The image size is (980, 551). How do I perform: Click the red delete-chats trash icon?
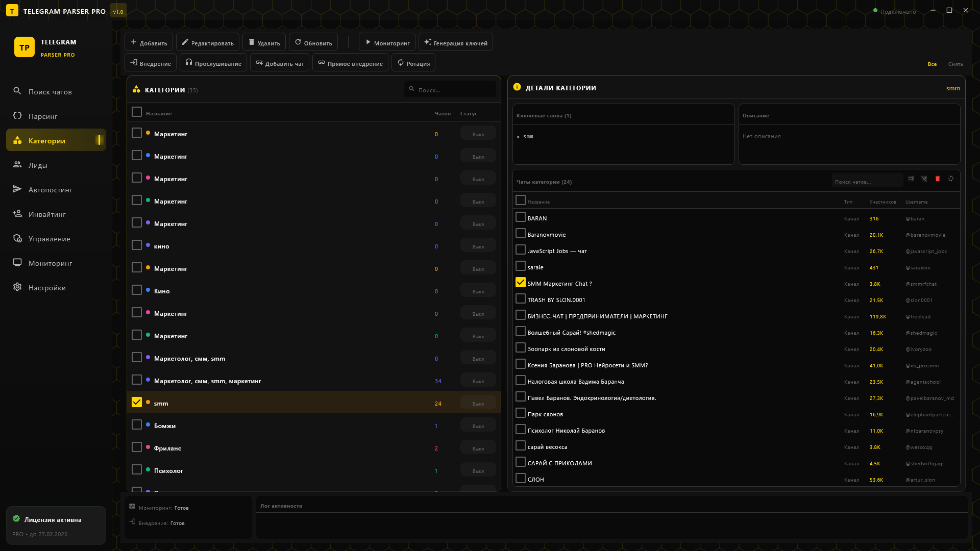(x=937, y=179)
